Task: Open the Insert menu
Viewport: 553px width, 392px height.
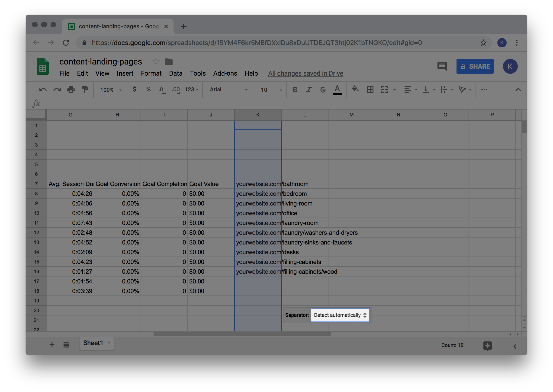Action: 125,73
